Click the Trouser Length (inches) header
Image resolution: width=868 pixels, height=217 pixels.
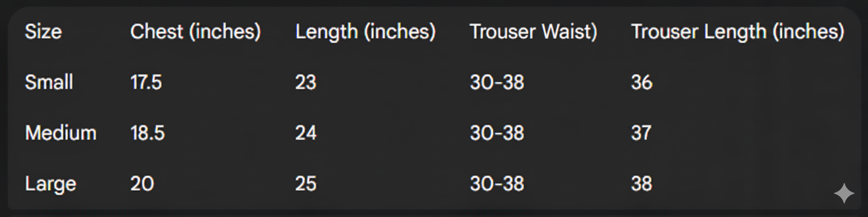(x=737, y=32)
